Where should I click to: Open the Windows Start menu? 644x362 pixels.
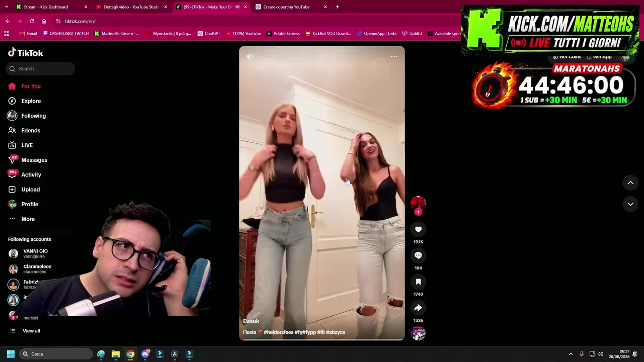point(11,354)
